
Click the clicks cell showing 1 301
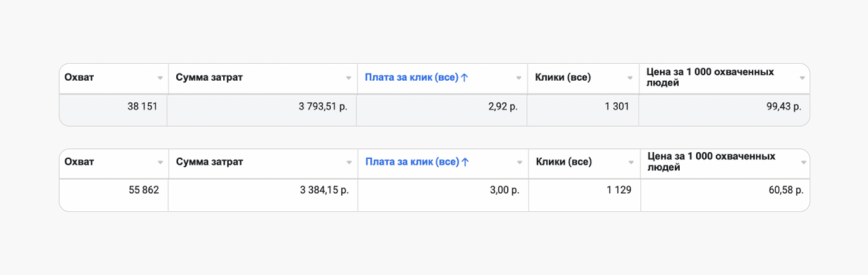tap(616, 107)
